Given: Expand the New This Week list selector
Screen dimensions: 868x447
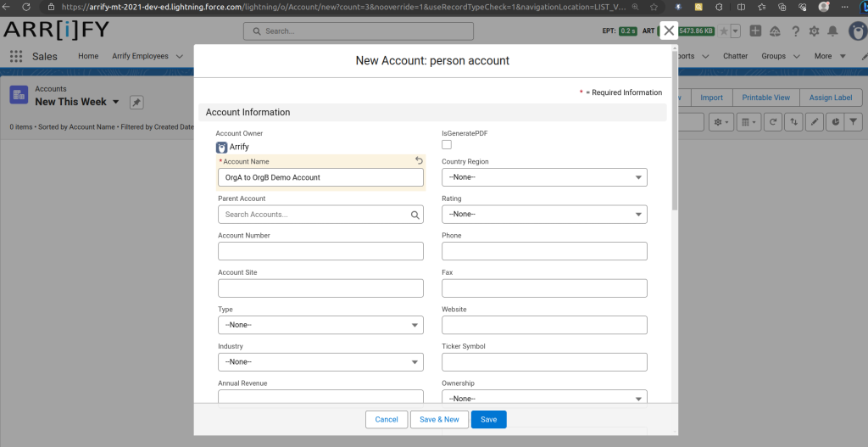Looking at the screenshot, I should pos(115,102).
